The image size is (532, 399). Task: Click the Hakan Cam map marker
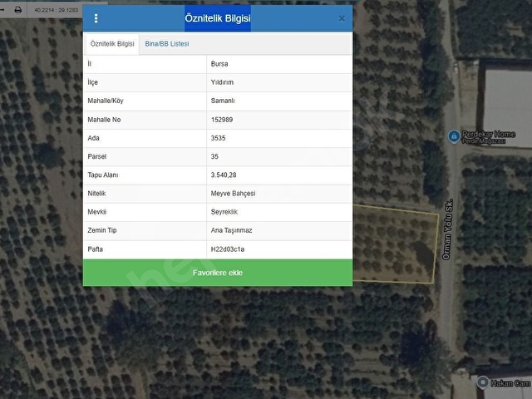click(x=482, y=382)
